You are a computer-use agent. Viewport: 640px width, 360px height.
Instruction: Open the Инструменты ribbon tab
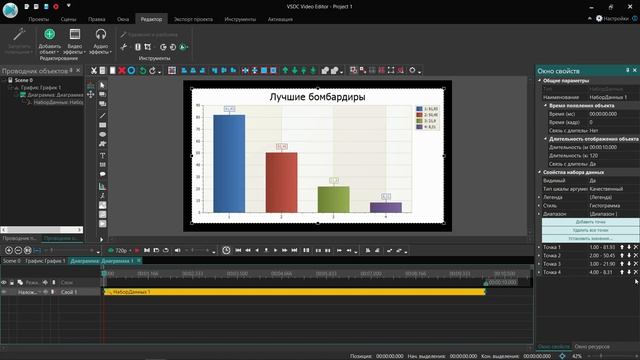tap(240, 19)
